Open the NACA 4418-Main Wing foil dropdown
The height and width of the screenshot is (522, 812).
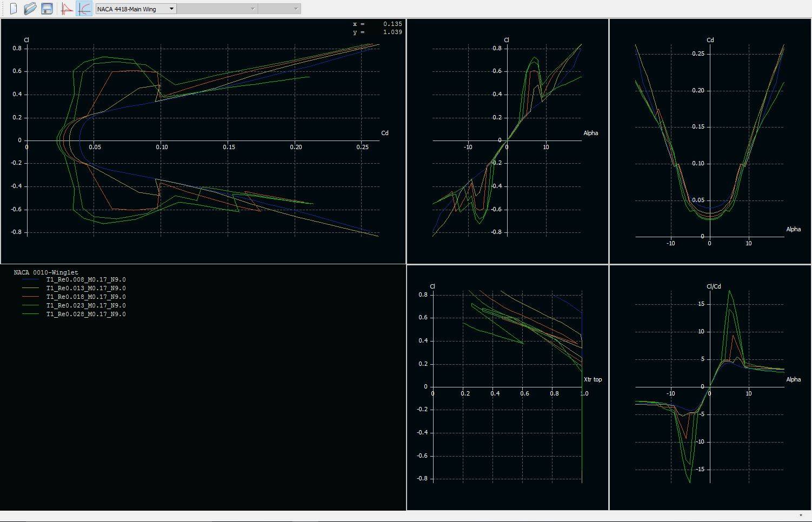pos(136,9)
